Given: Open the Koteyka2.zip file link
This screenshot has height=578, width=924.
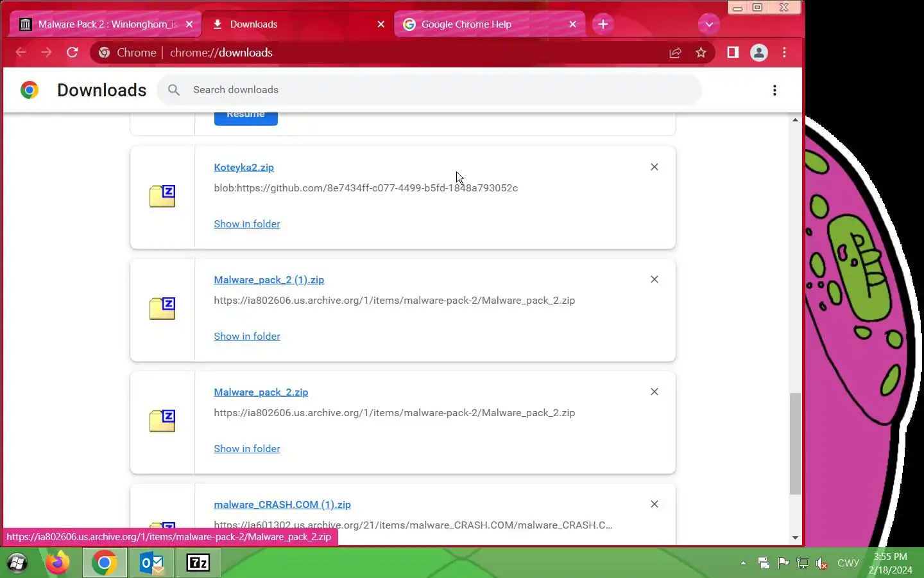Looking at the screenshot, I should pos(244,167).
